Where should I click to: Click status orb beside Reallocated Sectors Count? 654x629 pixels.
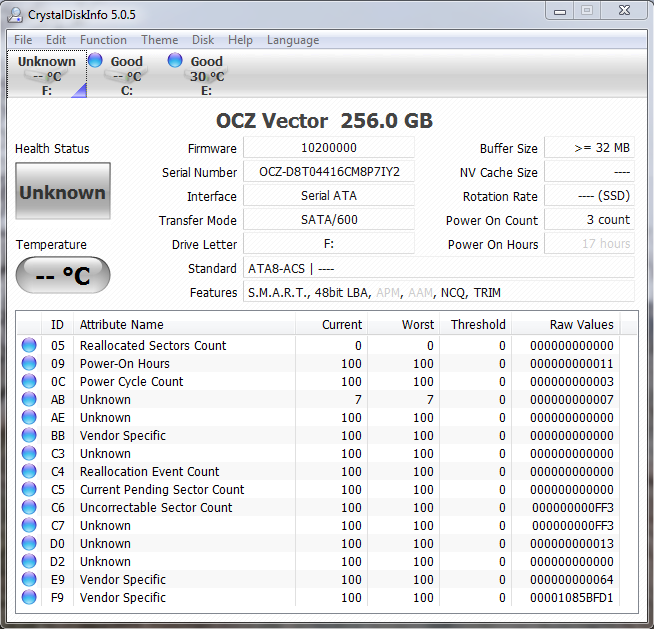(x=29, y=346)
